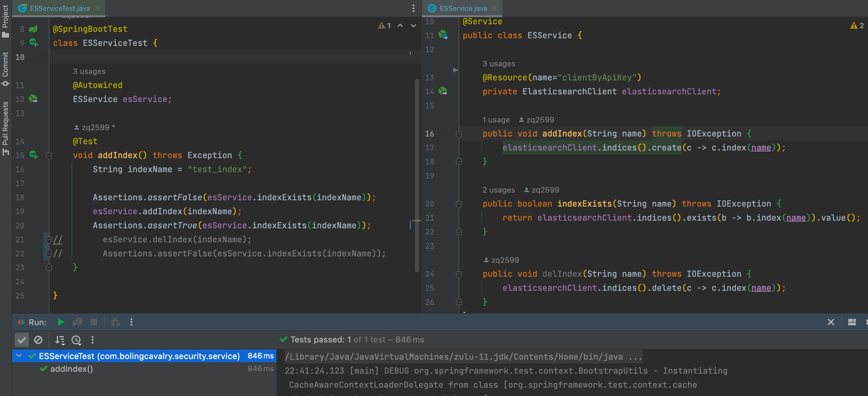Screen dimensions: 868x396
Task: Rerun the test with the green play icon
Action: click(x=61, y=322)
